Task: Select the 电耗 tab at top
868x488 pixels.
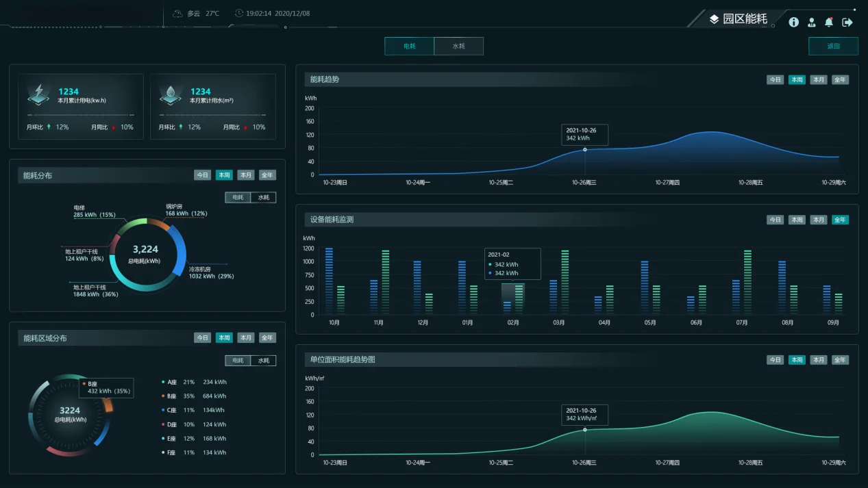Action: tap(409, 46)
